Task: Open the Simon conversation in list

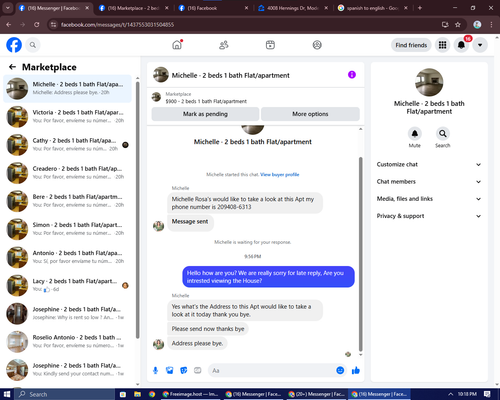Action: [68, 229]
